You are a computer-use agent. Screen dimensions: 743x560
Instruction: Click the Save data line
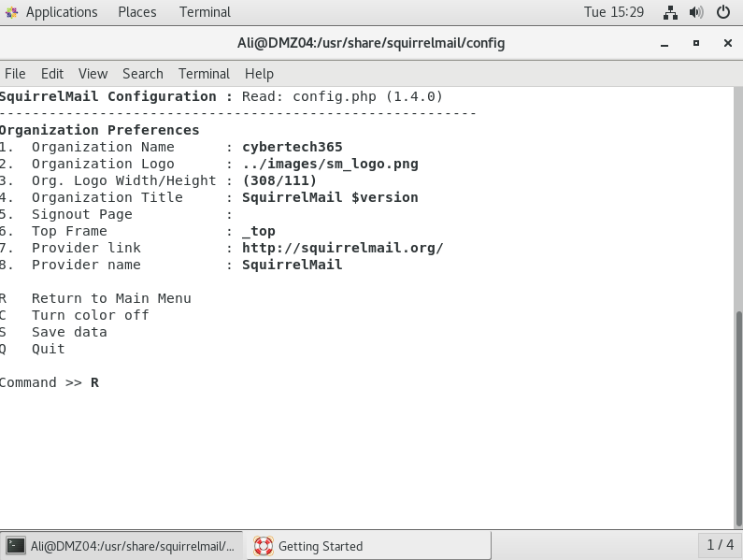(53, 333)
